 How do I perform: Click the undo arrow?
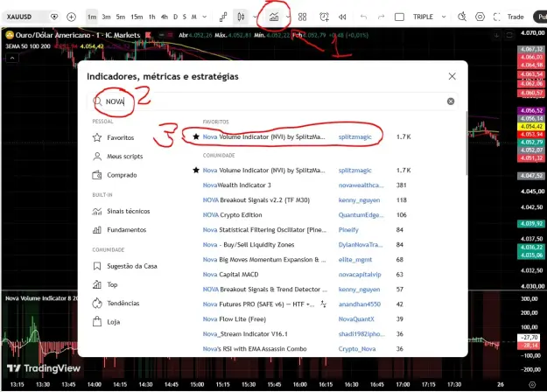coord(363,17)
